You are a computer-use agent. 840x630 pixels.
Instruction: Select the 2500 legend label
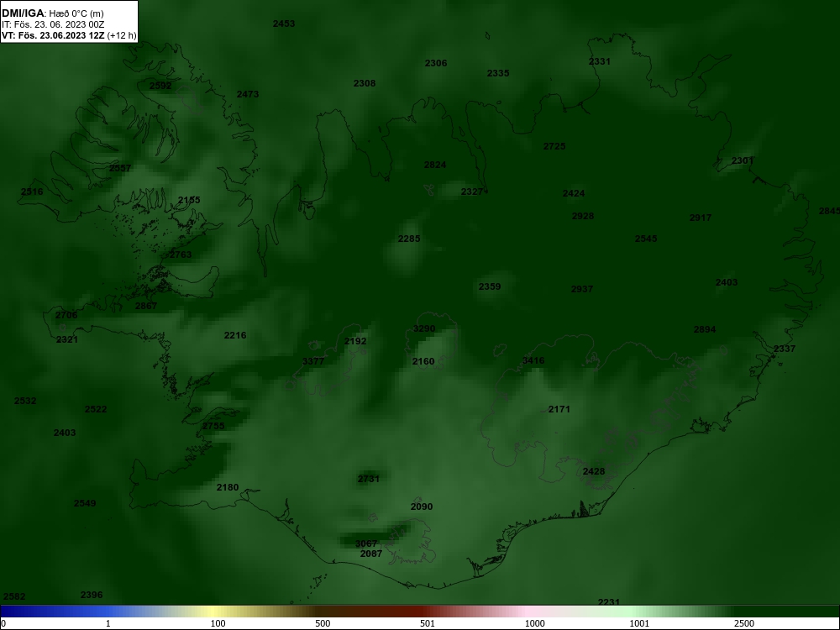(x=744, y=623)
